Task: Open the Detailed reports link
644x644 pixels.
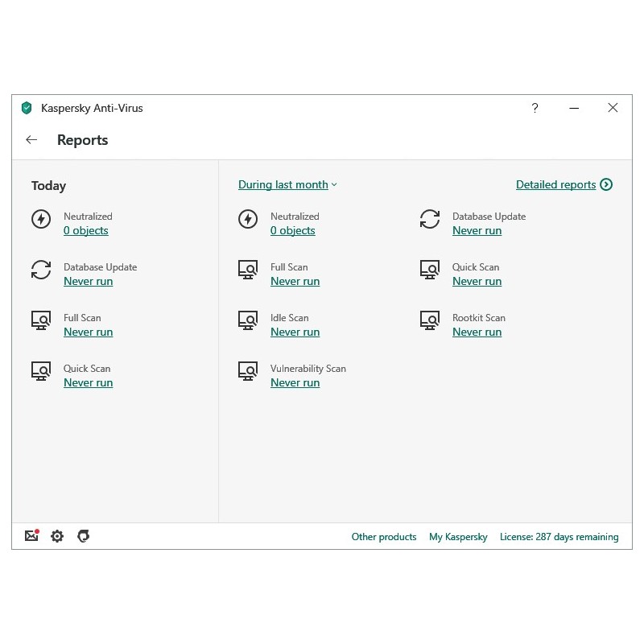Action: [x=555, y=184]
